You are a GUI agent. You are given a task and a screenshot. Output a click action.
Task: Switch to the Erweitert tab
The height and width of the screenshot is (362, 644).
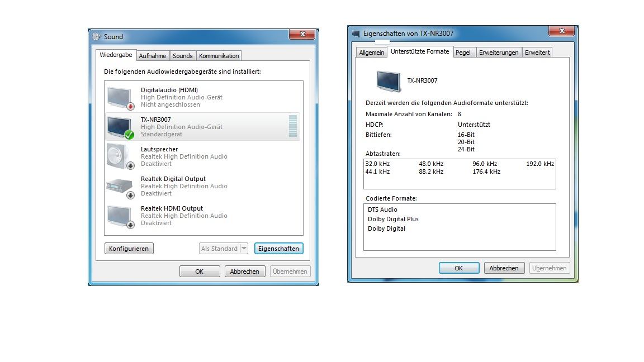point(537,53)
